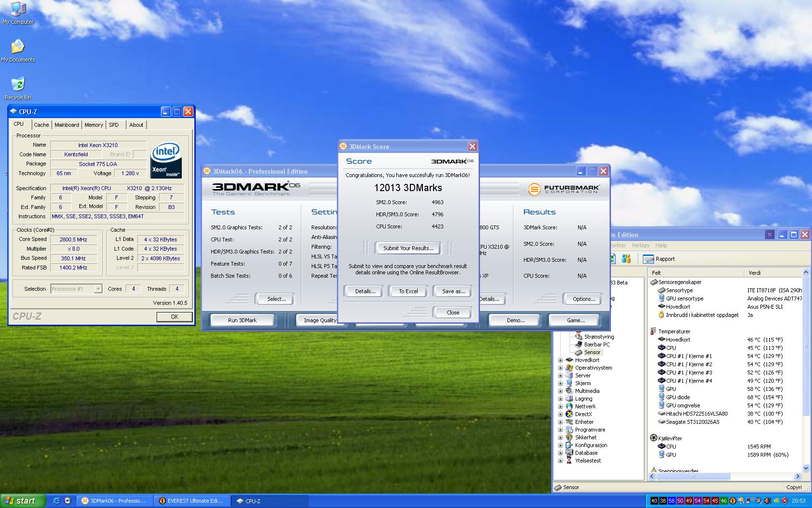Click Close in 3DMark Score dialog
Screen dimensions: 812x508
pyautogui.click(x=453, y=313)
